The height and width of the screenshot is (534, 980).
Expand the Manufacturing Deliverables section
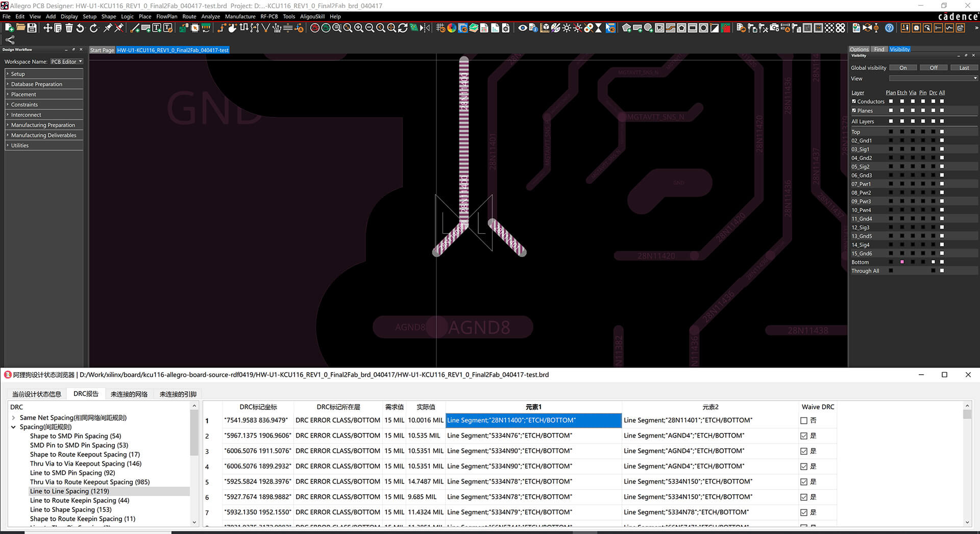tap(44, 135)
